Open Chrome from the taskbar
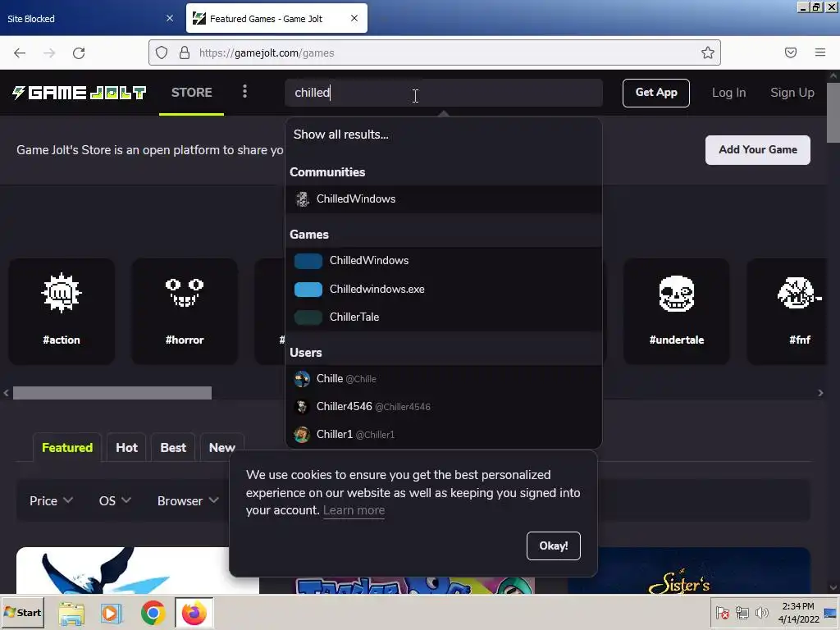840x630 pixels. click(x=153, y=613)
